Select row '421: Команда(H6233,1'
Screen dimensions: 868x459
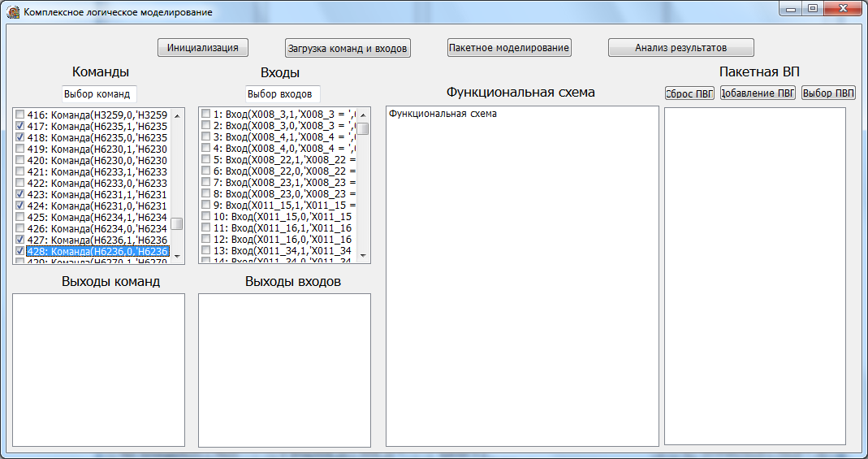97,171
